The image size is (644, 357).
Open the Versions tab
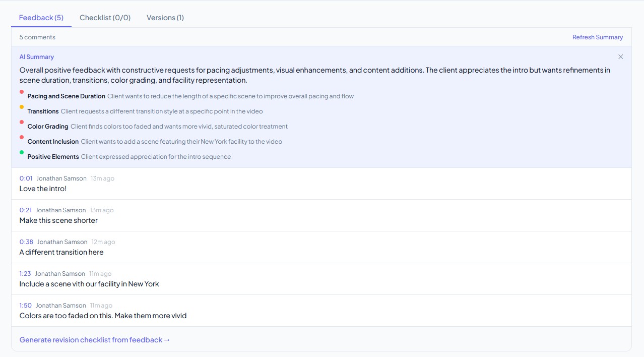165,18
